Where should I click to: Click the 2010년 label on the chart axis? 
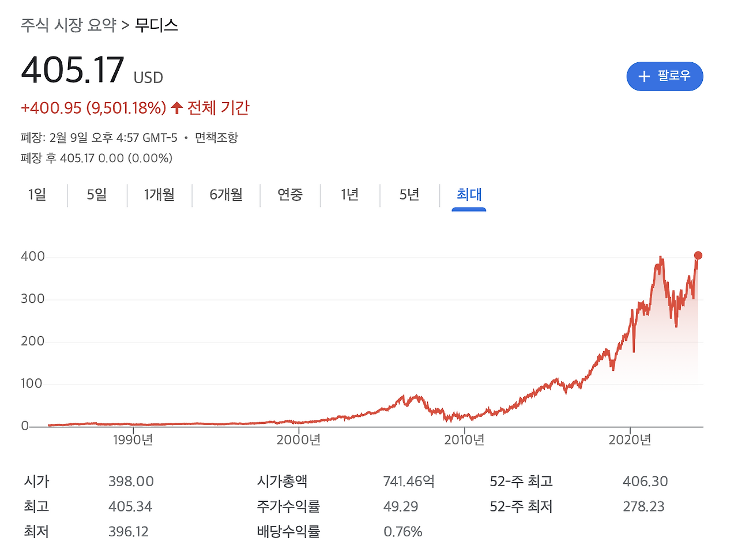pyautogui.click(x=465, y=439)
